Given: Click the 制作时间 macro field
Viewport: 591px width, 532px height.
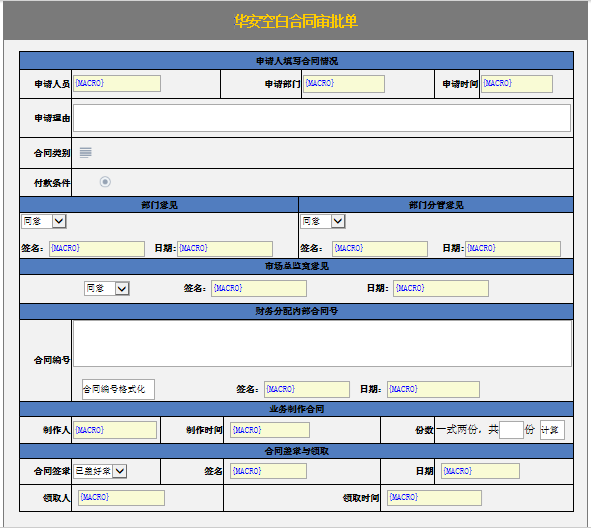Looking at the screenshot, I should pos(270,430).
